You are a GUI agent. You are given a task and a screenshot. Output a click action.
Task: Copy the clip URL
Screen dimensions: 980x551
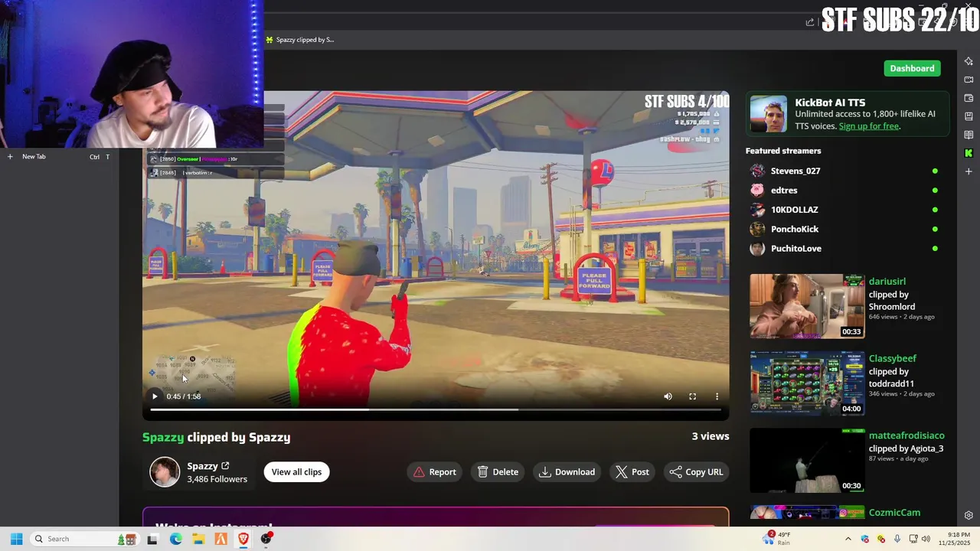click(696, 472)
